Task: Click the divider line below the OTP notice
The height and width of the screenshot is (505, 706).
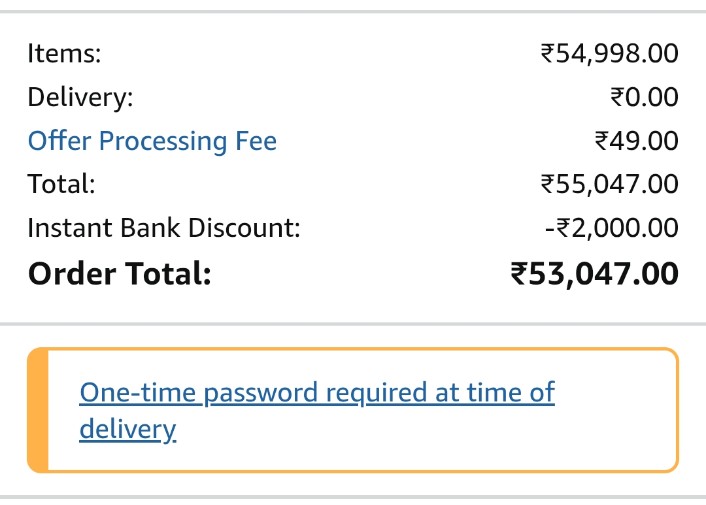Action: point(353,496)
